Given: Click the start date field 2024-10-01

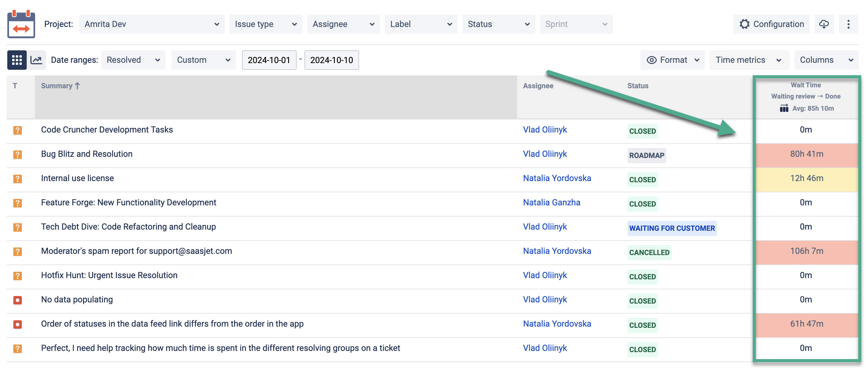Looking at the screenshot, I should click(x=268, y=60).
